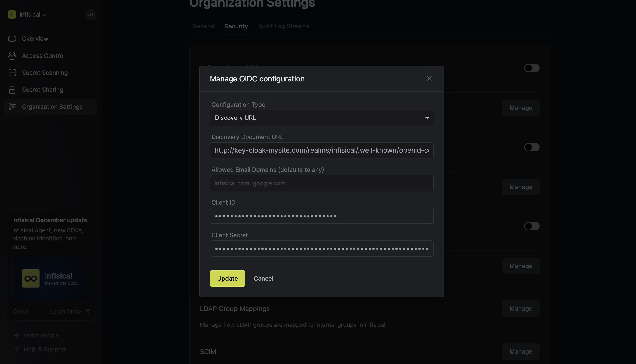This screenshot has height=364, width=636.
Task: Click Cancel in the OIDC dialog
Action: click(264, 278)
